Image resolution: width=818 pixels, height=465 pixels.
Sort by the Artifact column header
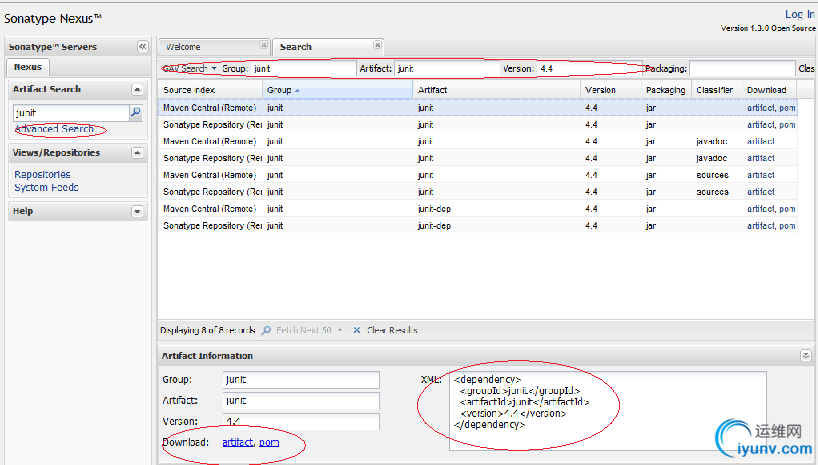497,90
